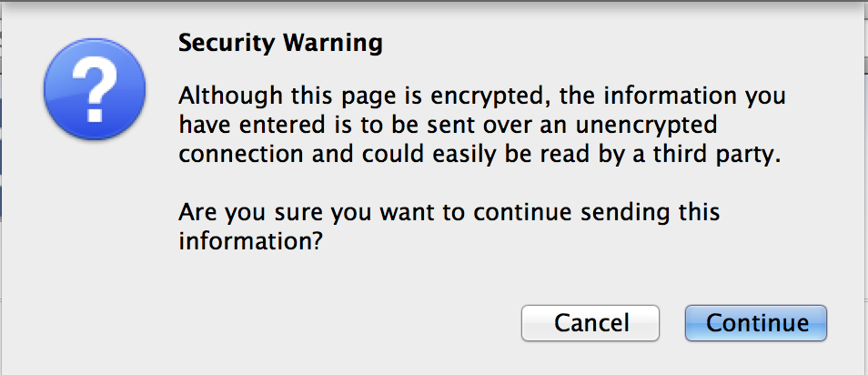868x375 pixels.
Task: Click the line starting 'have entered is'
Action: pyautogui.click(x=448, y=127)
